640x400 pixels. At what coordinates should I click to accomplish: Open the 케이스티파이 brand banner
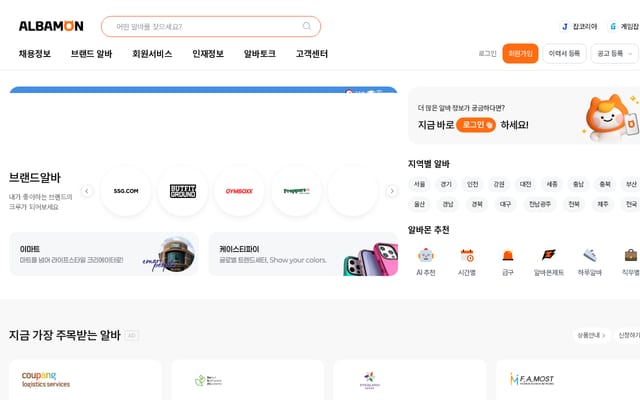tap(303, 254)
